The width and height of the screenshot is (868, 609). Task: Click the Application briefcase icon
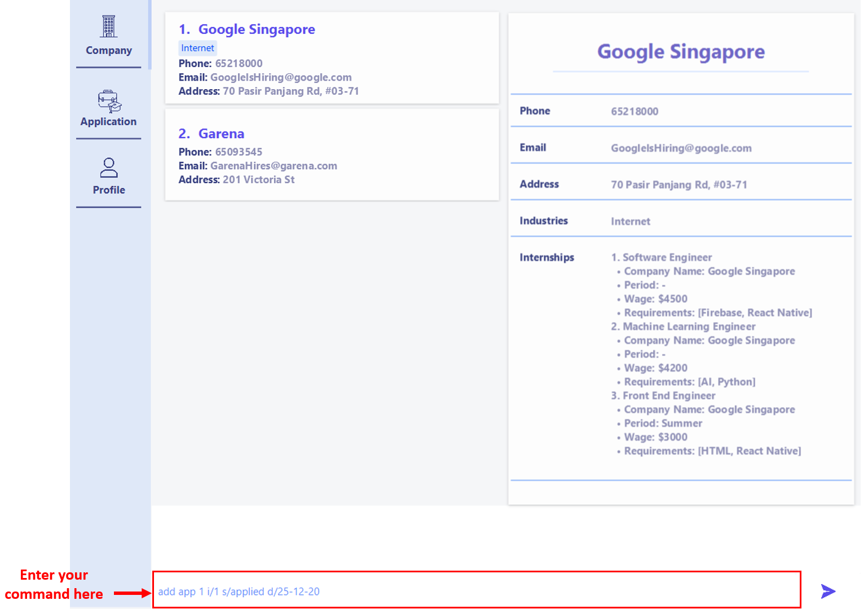click(109, 101)
